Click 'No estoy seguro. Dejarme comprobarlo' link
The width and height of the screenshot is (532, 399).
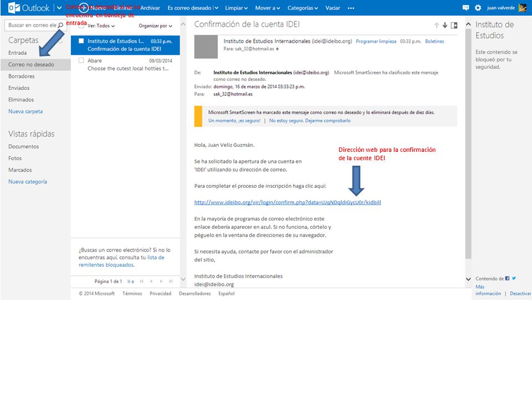(x=310, y=120)
